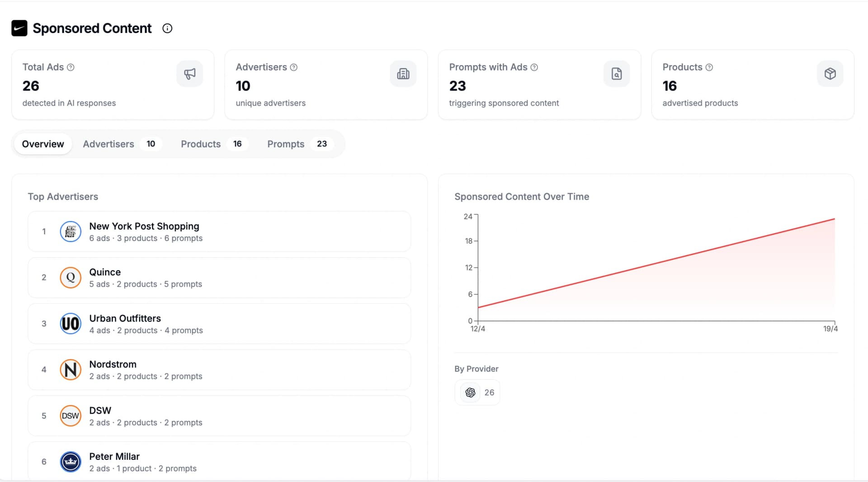Click the DSW logo
The image size is (868, 482).
71,416
